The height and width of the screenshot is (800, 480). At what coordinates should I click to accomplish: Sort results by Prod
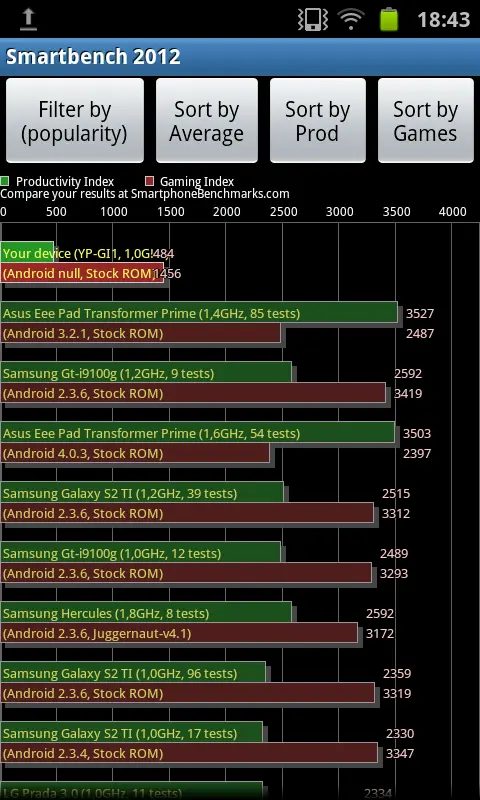[x=317, y=121]
